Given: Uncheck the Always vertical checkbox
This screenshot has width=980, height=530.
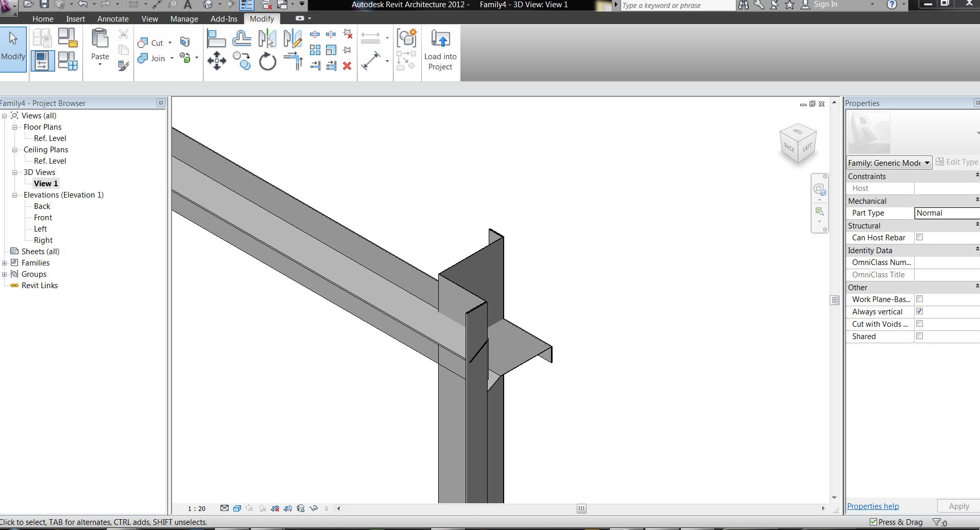Looking at the screenshot, I should [x=919, y=311].
